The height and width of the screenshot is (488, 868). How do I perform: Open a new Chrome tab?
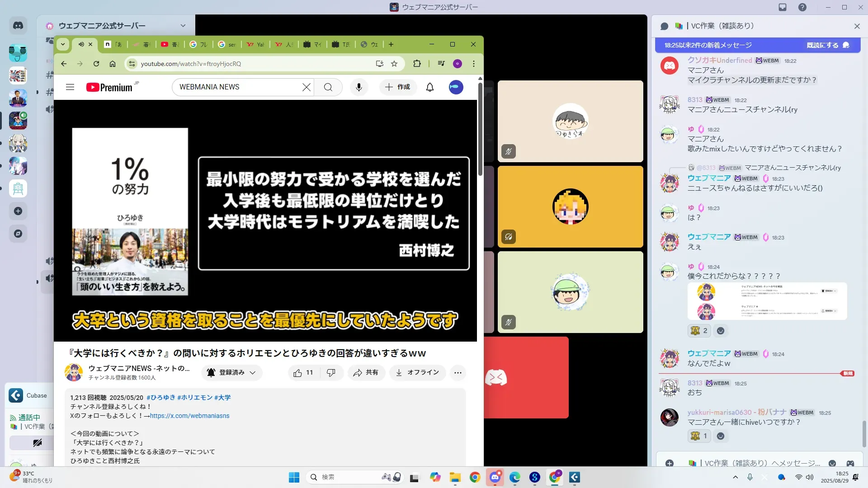tap(391, 44)
